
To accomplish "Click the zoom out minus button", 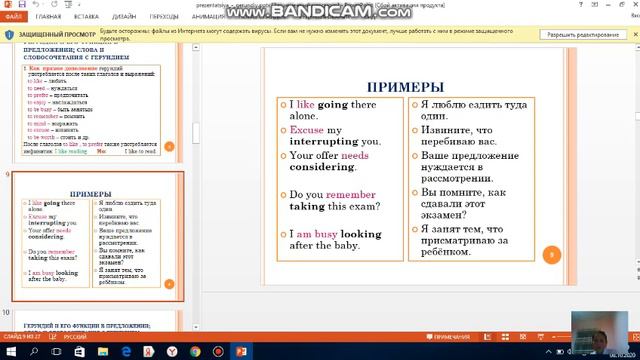I will [554, 337].
